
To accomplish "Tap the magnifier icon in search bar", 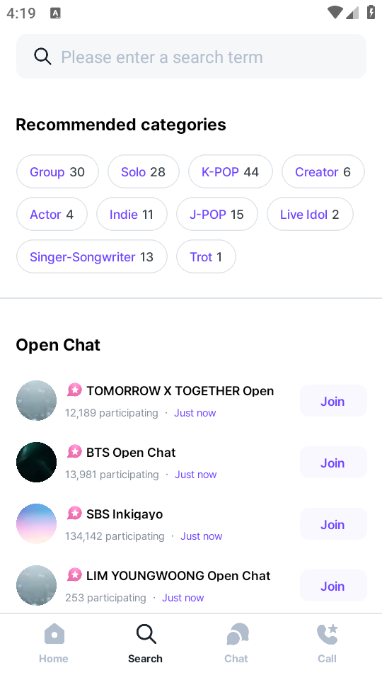I will tap(42, 56).
